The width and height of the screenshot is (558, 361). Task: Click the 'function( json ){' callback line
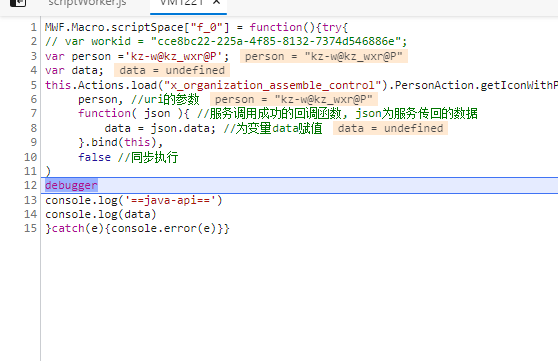278,114
